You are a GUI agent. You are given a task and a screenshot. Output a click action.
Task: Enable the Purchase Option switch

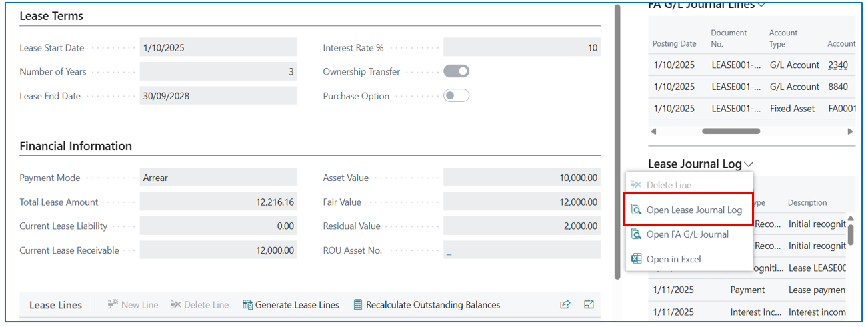[456, 95]
